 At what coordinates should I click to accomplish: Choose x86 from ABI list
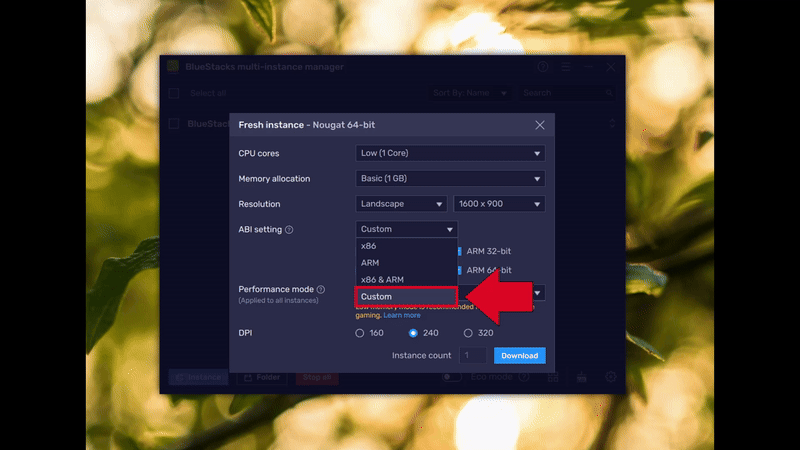[x=406, y=246]
